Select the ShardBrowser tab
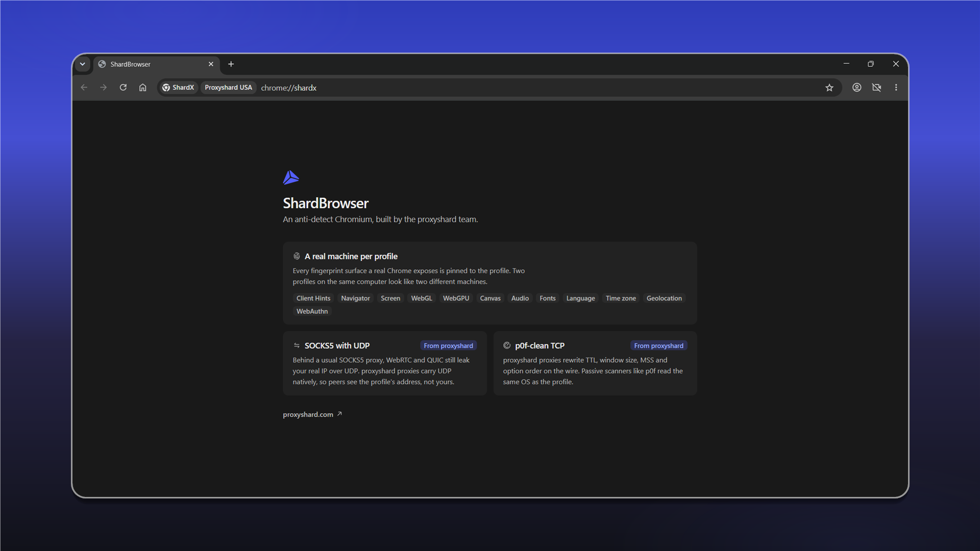 tap(157, 64)
